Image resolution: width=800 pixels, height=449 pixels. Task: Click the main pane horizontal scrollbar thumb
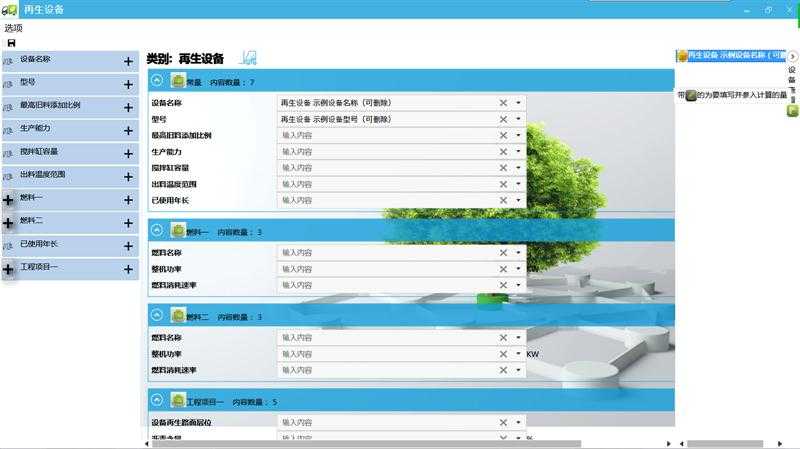(x=366, y=444)
